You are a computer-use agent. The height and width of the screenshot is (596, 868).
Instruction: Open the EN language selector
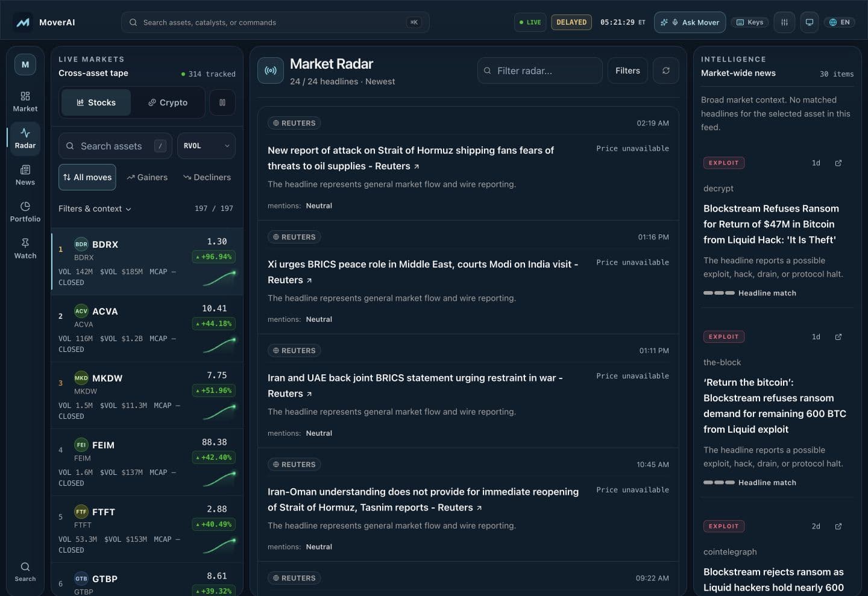[840, 22]
